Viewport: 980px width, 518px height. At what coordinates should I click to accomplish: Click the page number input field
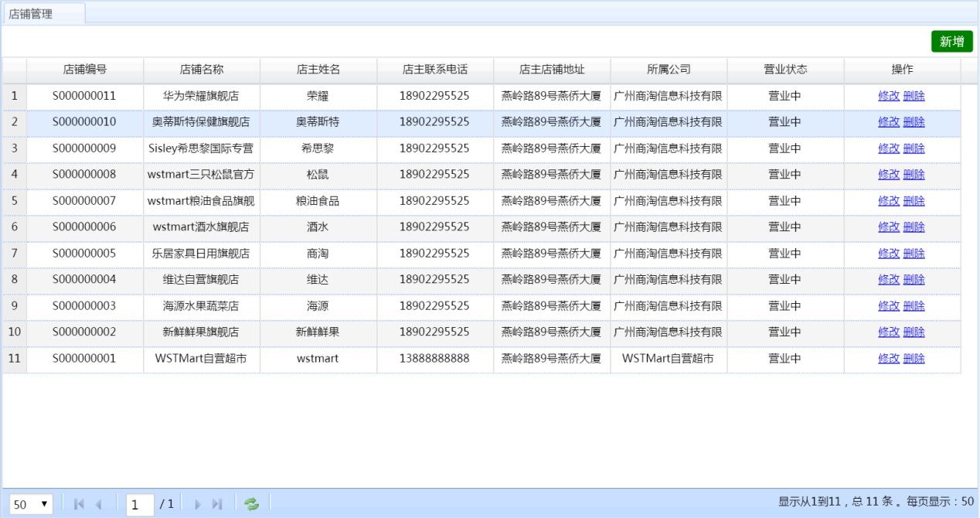tap(140, 504)
